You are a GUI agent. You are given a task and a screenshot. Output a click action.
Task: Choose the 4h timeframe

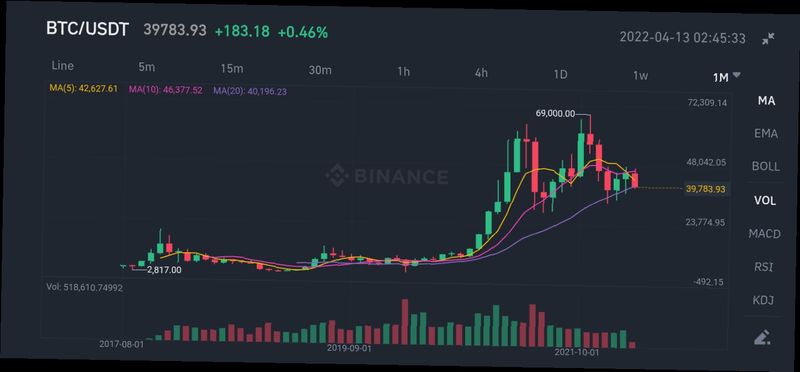tap(481, 73)
